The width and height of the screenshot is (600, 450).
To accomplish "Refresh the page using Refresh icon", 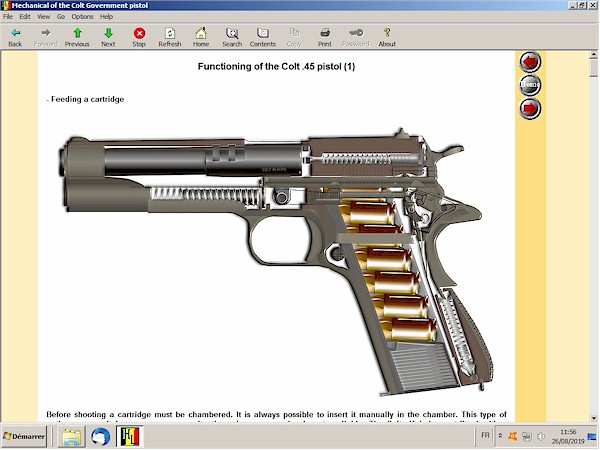I will click(x=170, y=37).
